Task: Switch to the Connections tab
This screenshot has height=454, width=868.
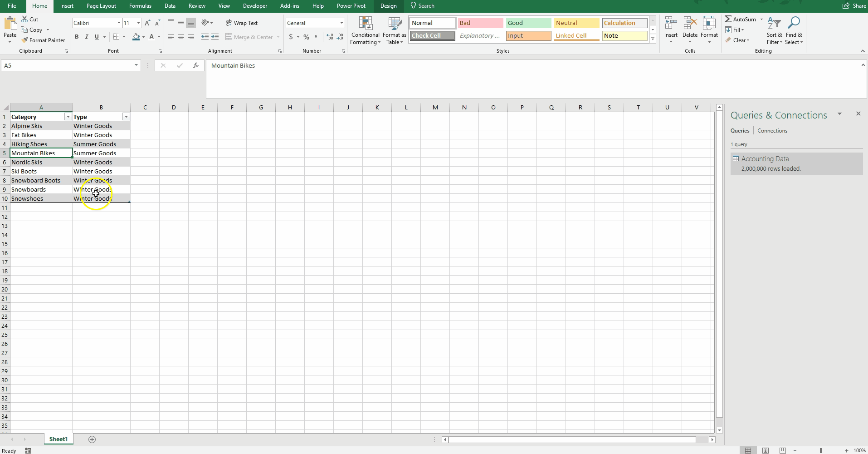Action: (772, 131)
